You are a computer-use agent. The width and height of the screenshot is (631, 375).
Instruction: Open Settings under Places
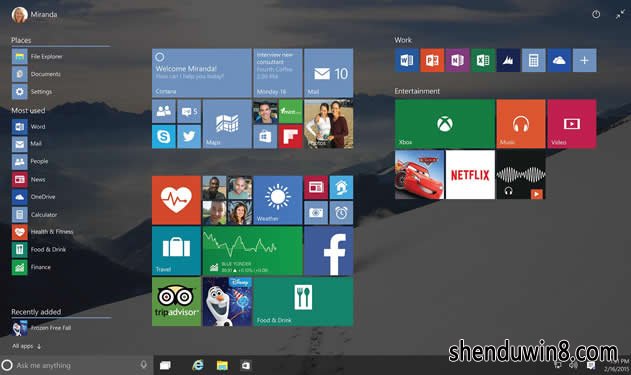32,92
